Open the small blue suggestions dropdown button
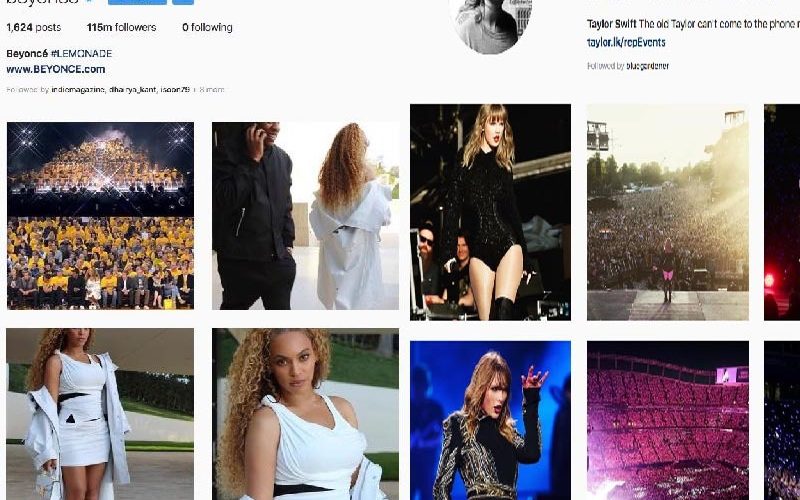800x500 pixels. 183,2
